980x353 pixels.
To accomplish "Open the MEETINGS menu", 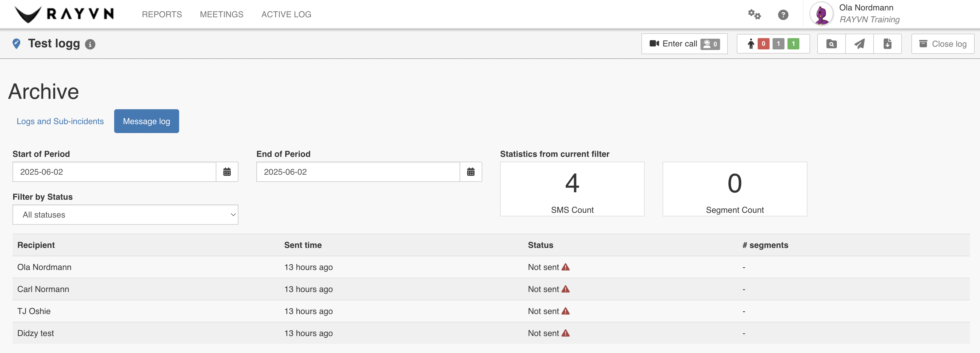I will click(221, 15).
